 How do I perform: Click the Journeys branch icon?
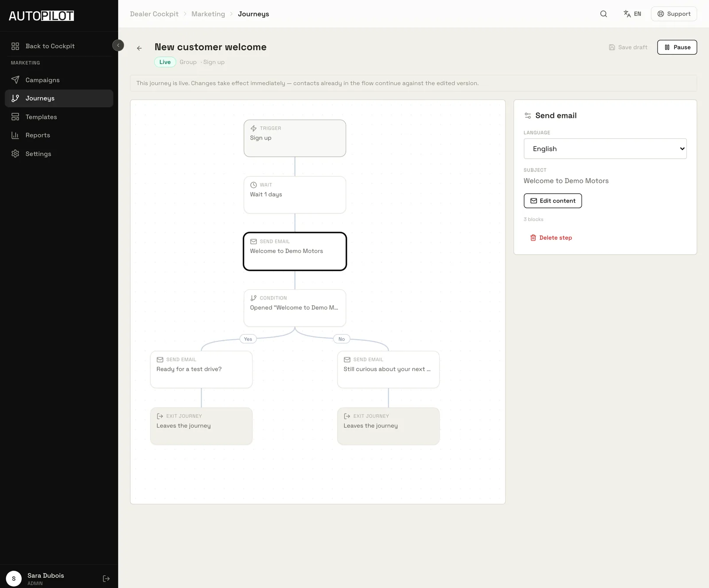(x=15, y=98)
